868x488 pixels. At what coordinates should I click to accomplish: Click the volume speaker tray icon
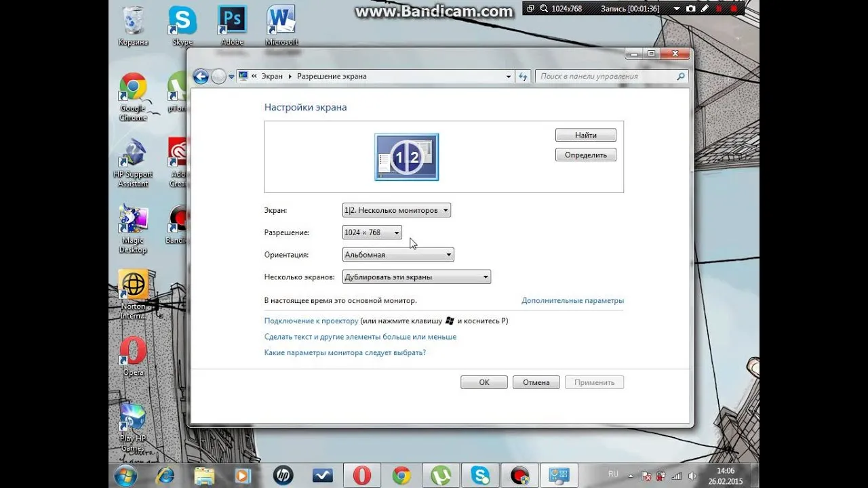pos(691,476)
